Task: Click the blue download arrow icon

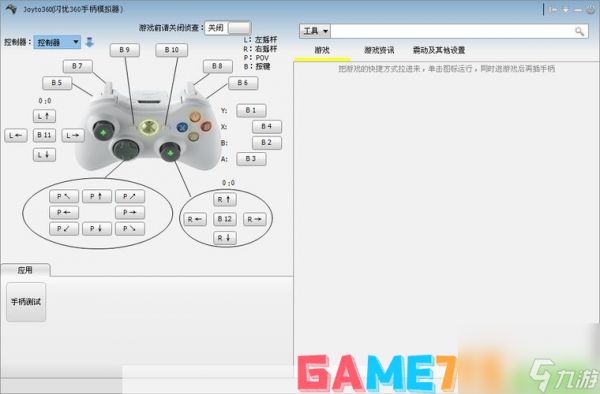Action: 90,42
